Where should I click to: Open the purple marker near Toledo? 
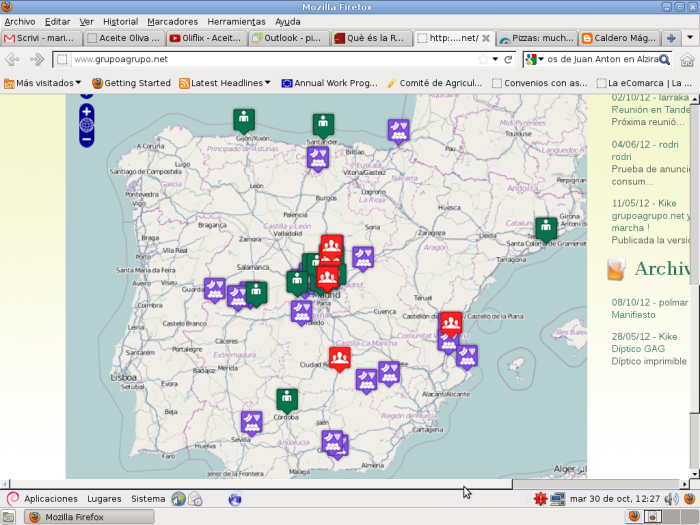(x=302, y=312)
